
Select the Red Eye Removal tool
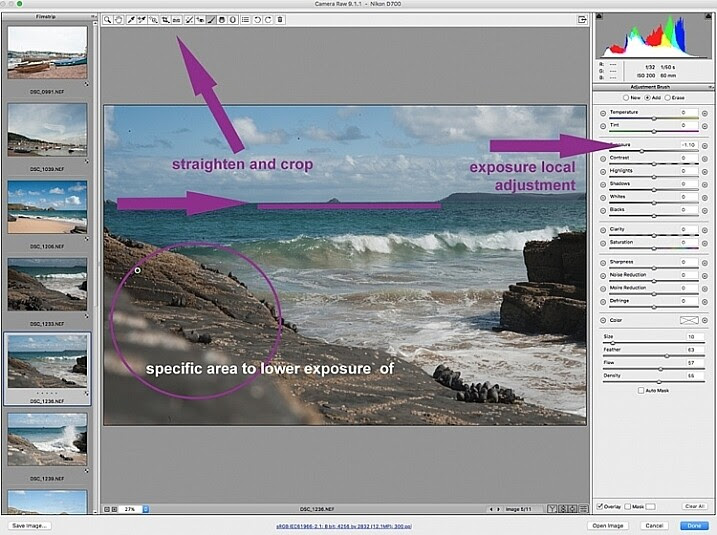pos(200,20)
